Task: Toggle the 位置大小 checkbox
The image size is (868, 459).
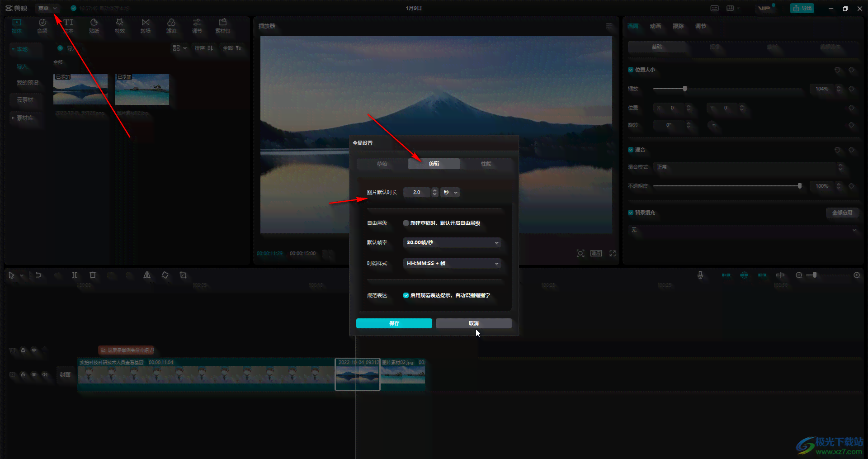Action: [631, 70]
